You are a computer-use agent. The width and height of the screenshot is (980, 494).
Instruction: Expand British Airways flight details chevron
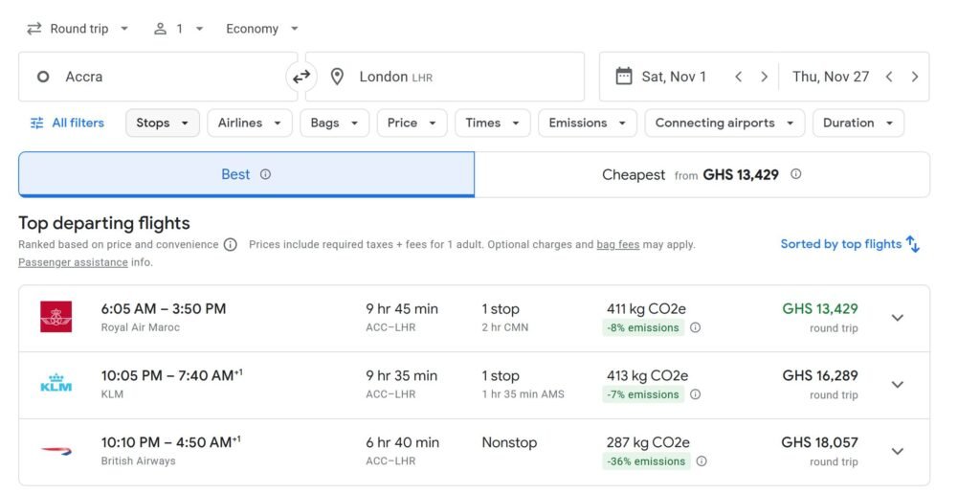[x=898, y=452]
